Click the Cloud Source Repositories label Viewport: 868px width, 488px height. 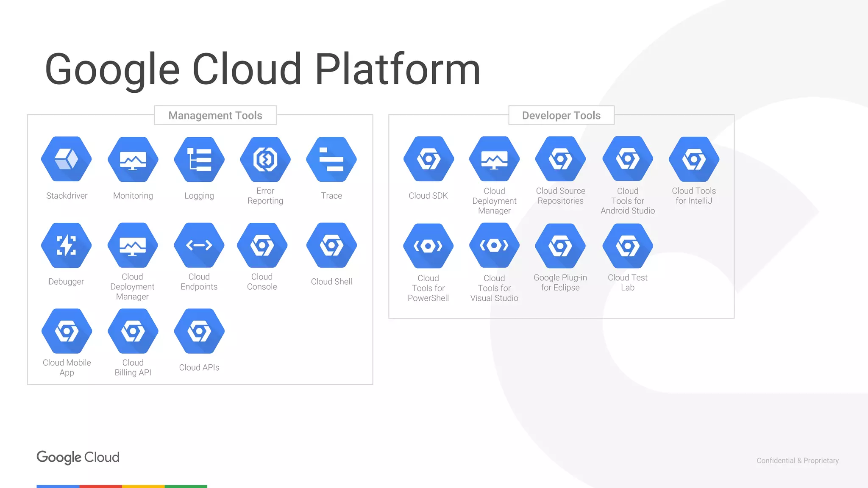click(561, 196)
